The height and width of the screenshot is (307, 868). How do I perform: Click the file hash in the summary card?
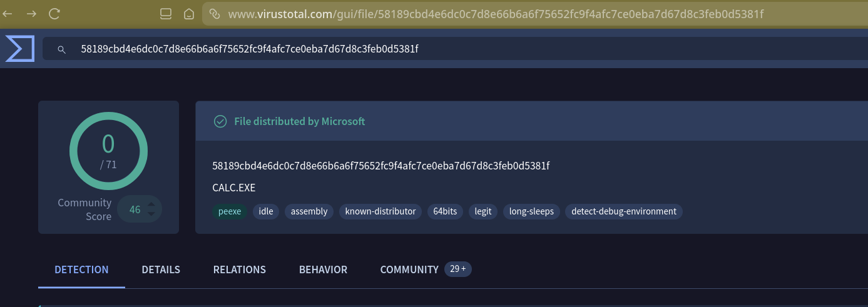coord(381,166)
